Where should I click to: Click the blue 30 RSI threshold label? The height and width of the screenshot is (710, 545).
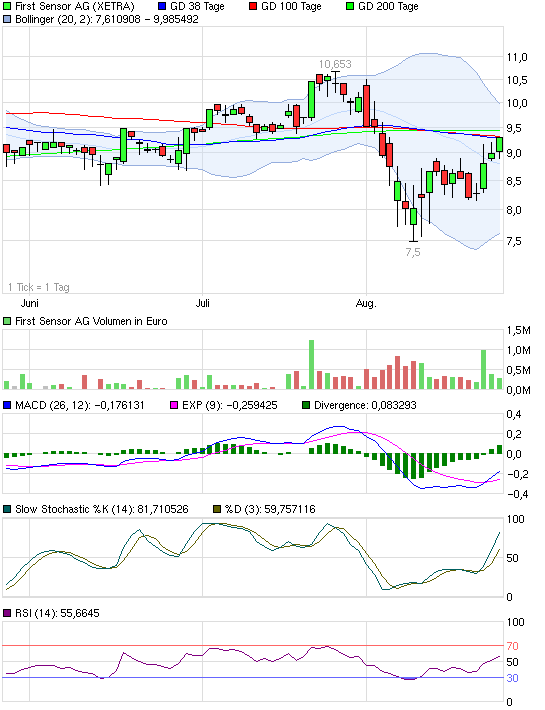click(x=512, y=678)
